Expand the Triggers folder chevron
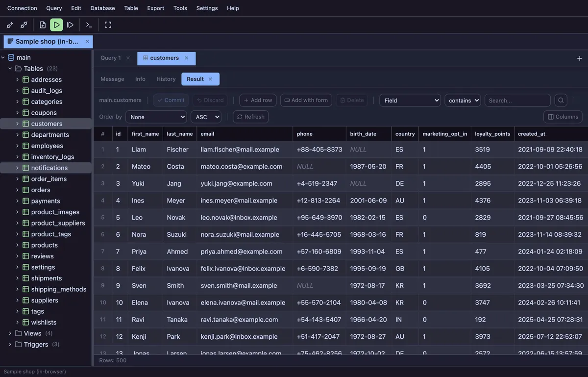 pyautogui.click(x=10, y=345)
